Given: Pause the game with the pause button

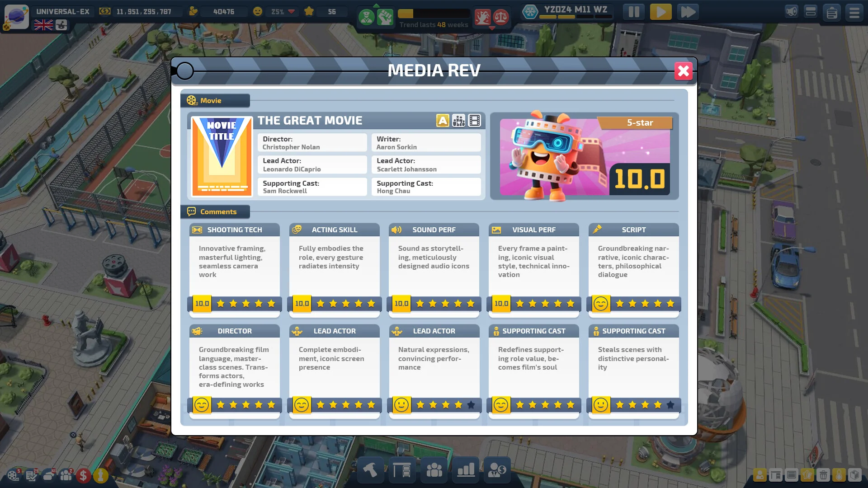Looking at the screenshot, I should [633, 12].
